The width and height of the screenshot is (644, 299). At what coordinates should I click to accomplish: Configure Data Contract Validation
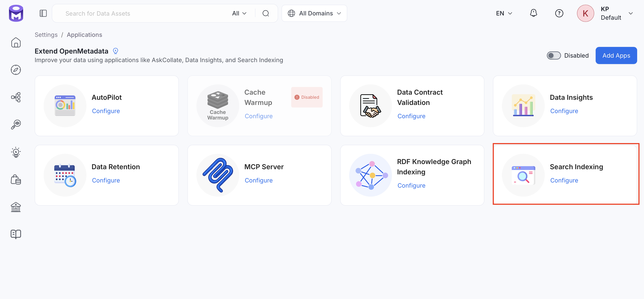point(411,116)
